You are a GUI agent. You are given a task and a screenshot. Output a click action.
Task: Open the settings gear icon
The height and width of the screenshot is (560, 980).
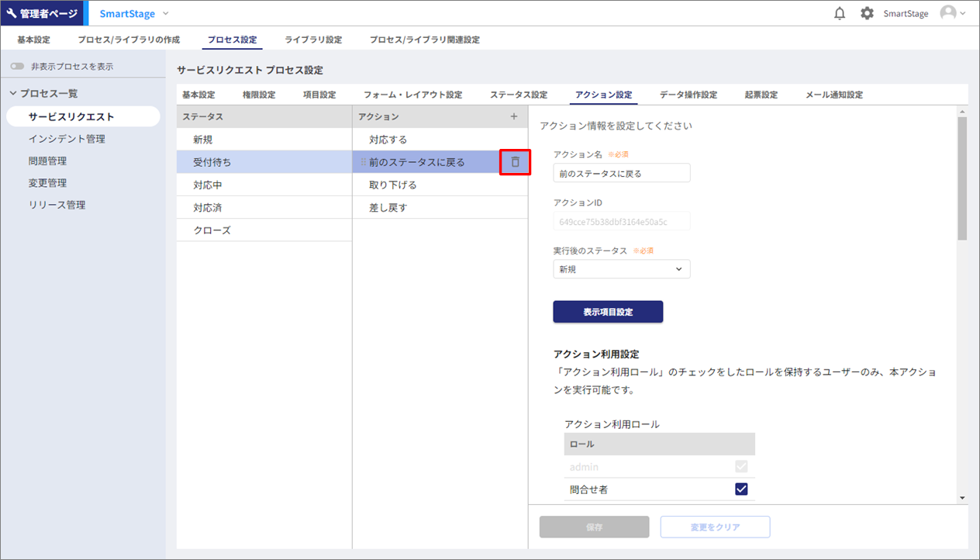click(x=867, y=13)
